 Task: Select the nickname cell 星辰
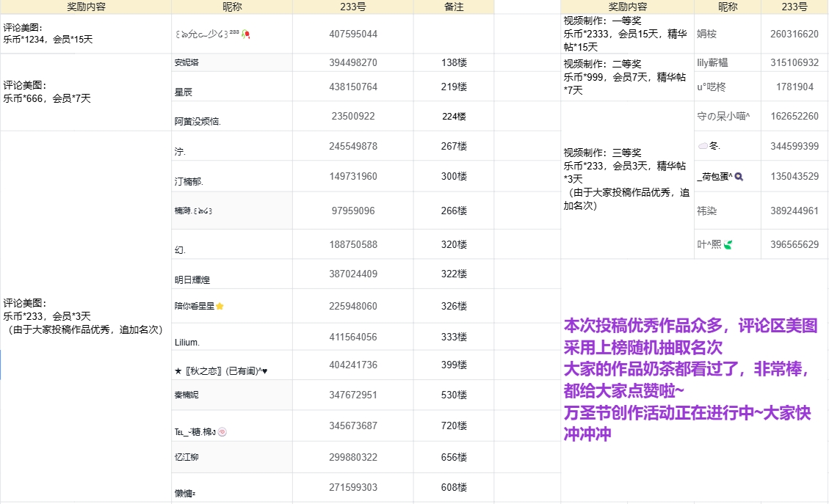(232, 87)
